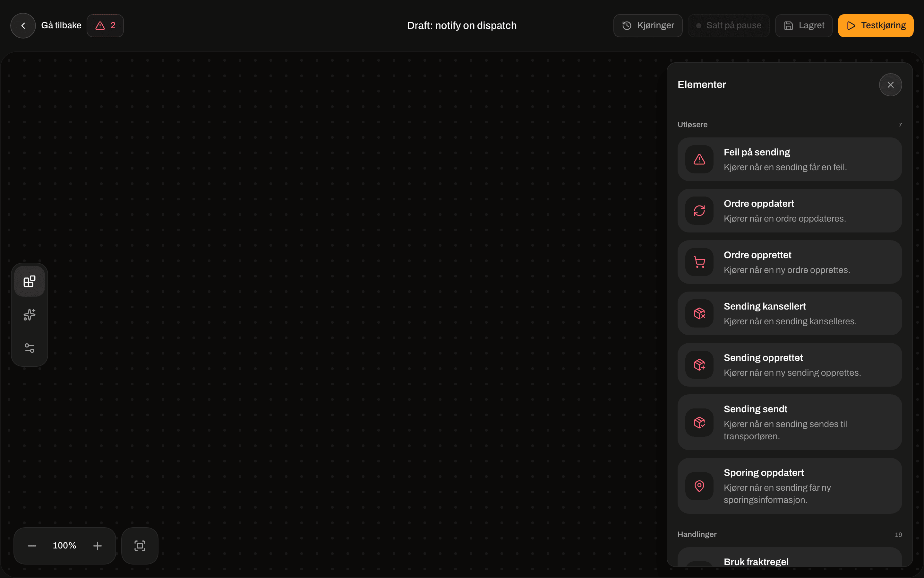
Task: Click the Handlinger count 19
Action: (898, 535)
